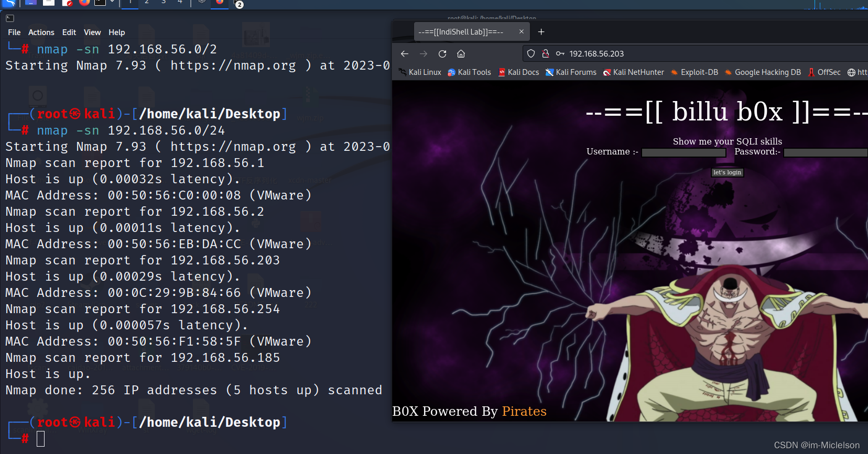Open the Google Hacking DB bookmark
Viewport: 868px width, 454px height.
pyautogui.click(x=763, y=72)
